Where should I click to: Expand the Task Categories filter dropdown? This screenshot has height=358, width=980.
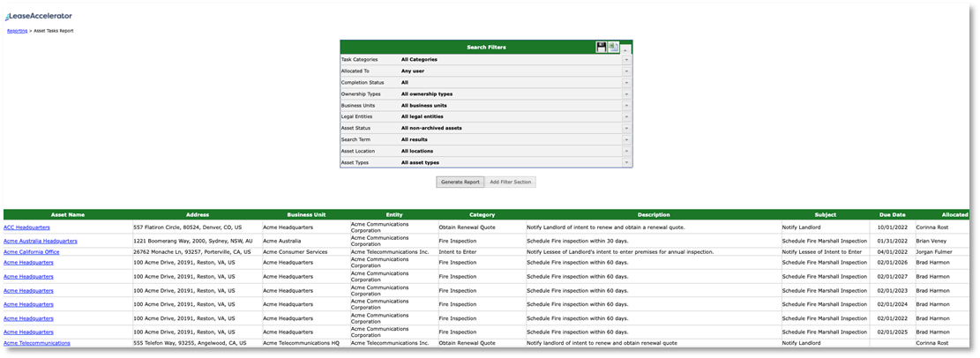pyautogui.click(x=626, y=59)
